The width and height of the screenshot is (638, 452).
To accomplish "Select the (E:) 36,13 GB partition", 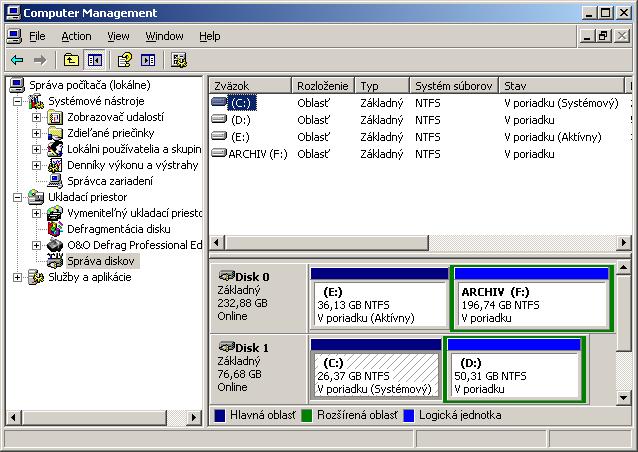I will 379,298.
